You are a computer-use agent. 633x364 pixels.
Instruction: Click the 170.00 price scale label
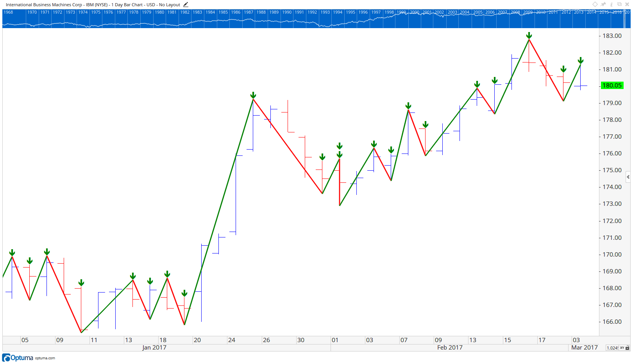(x=612, y=255)
